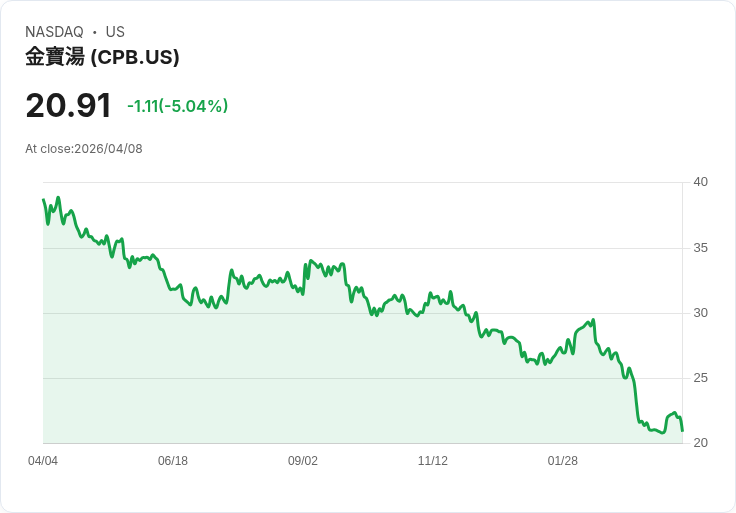
Task: Click the 40 price axis label
Action: coord(700,182)
